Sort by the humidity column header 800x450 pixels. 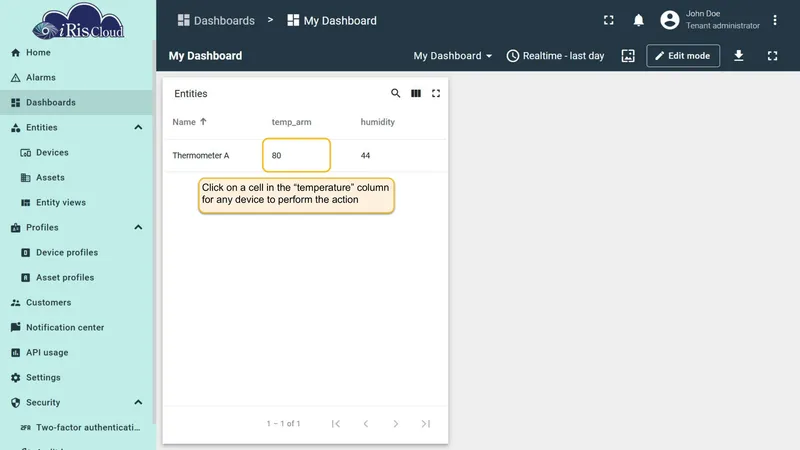click(378, 122)
